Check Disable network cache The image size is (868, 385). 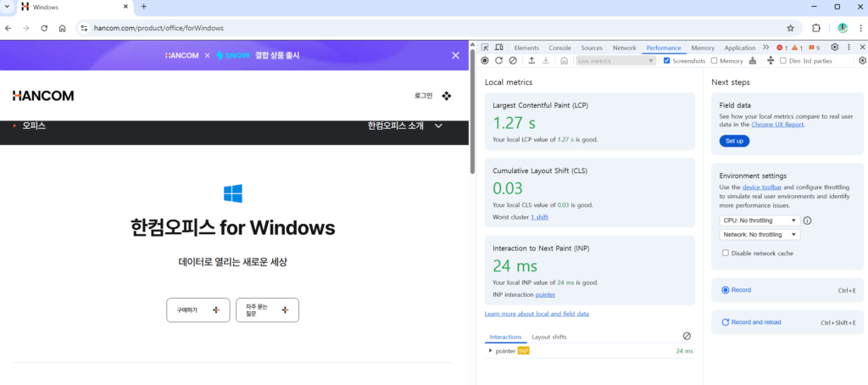[x=726, y=254]
